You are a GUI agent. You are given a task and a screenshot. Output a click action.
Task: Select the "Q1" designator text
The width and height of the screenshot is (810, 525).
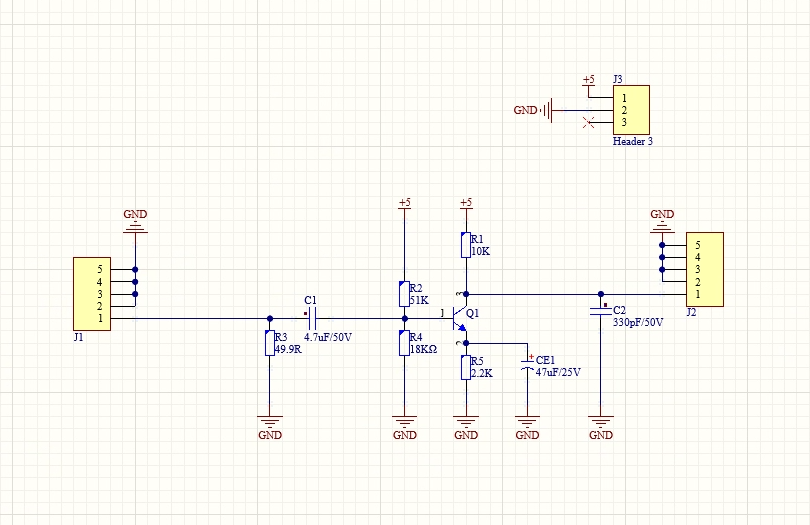point(473,313)
